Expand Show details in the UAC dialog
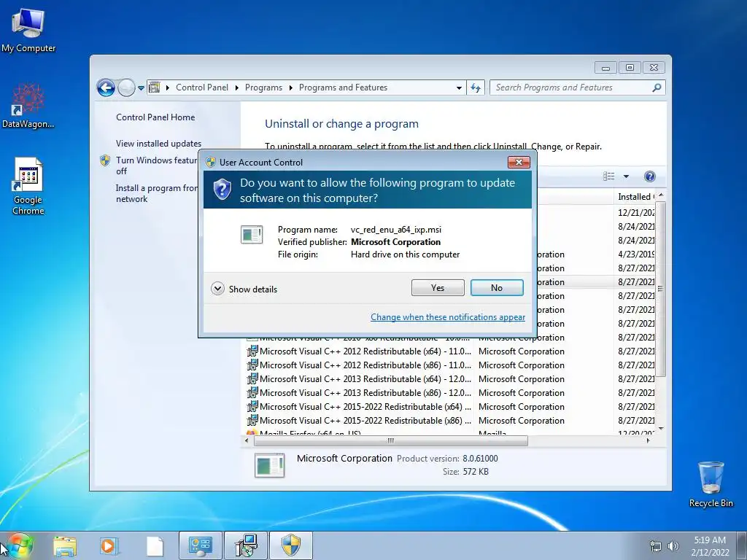747x560 pixels. point(244,289)
